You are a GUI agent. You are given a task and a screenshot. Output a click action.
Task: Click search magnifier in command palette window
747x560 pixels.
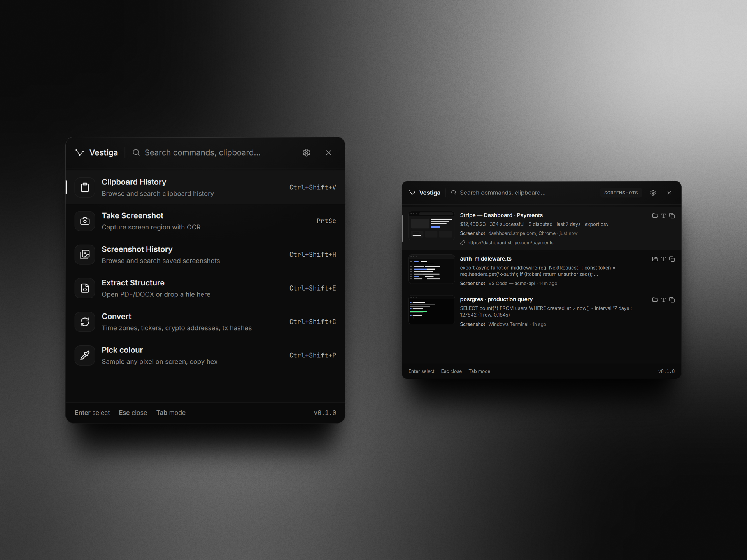coord(136,152)
